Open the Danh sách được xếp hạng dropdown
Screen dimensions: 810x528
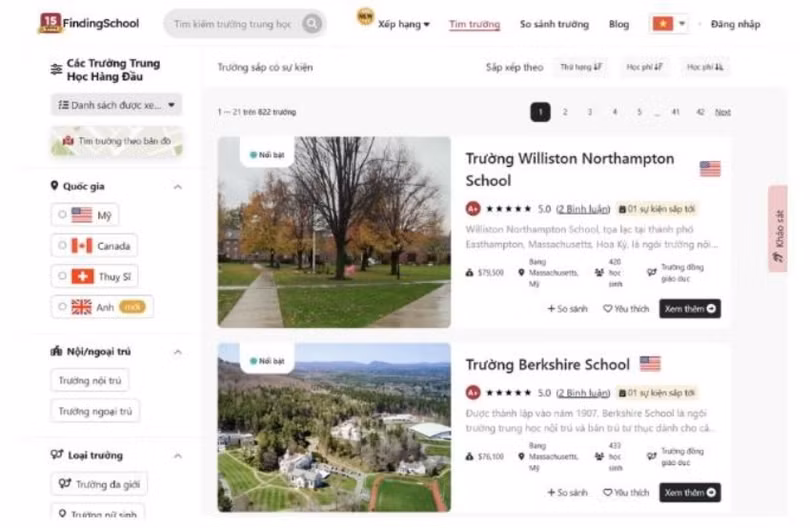click(117, 105)
